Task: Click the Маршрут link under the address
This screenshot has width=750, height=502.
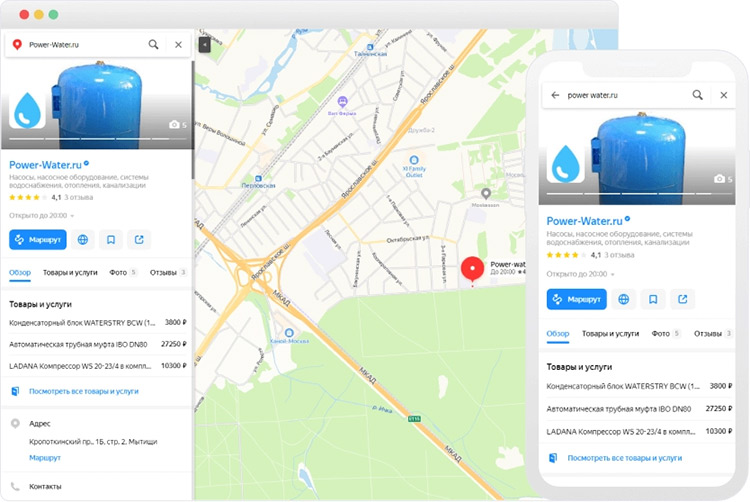Action: [x=45, y=458]
